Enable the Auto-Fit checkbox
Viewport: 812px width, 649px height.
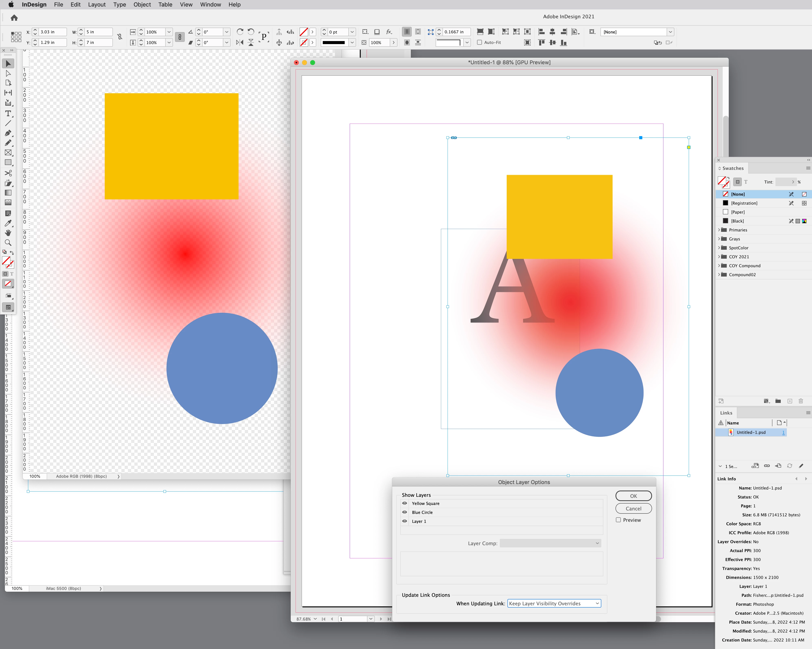tap(479, 43)
